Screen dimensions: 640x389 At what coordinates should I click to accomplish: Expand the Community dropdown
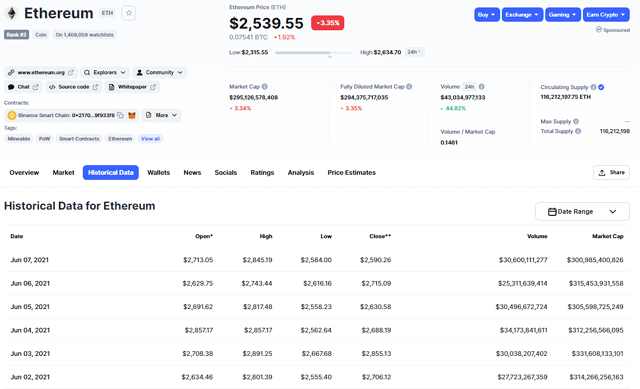pos(160,73)
